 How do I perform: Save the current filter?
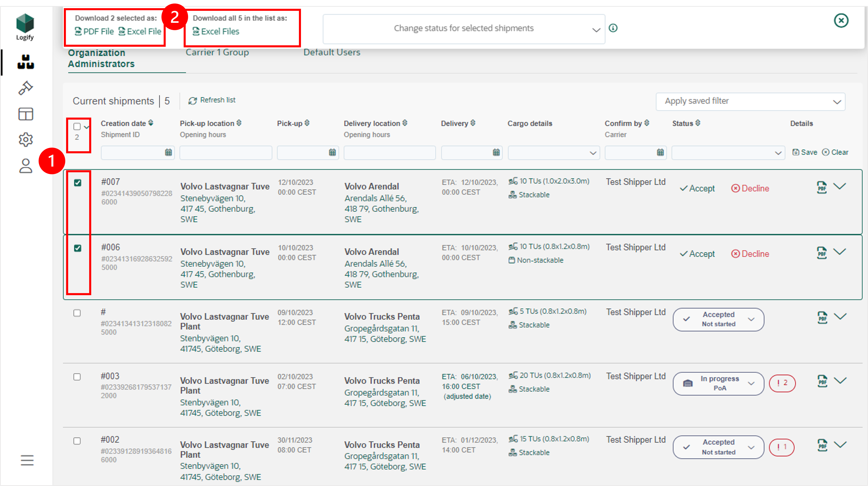coord(805,152)
